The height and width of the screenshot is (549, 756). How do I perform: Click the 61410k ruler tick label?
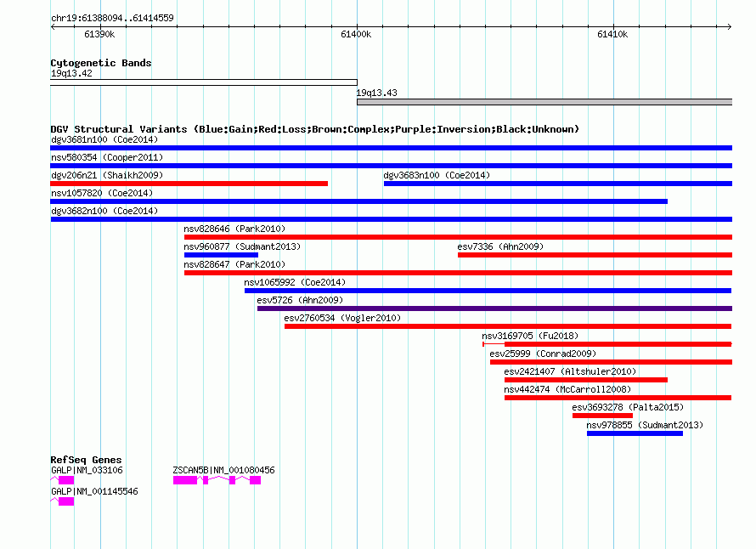[x=612, y=35]
